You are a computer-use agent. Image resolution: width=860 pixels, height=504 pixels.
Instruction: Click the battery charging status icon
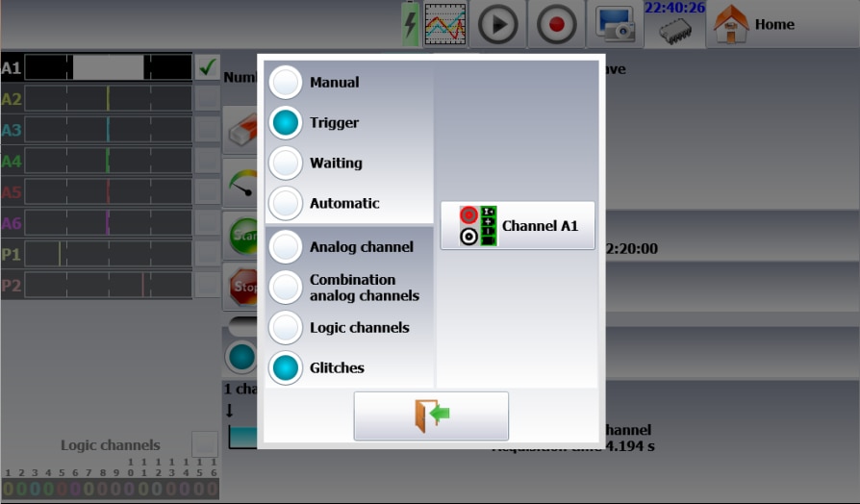[410, 24]
